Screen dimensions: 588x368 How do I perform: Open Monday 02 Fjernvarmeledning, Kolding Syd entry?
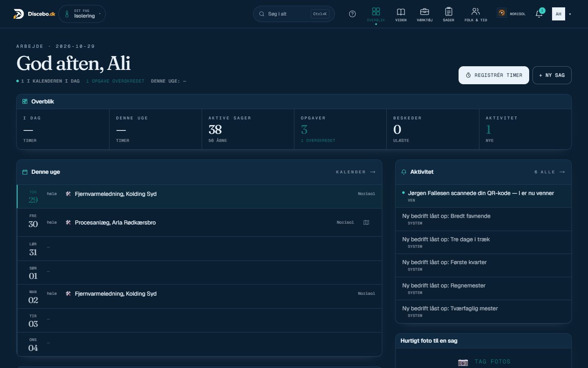199,296
